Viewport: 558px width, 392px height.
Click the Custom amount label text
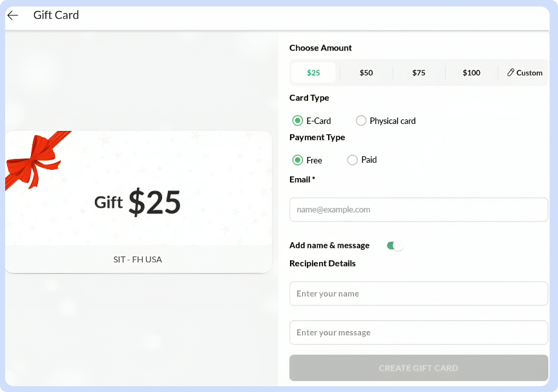(x=530, y=73)
